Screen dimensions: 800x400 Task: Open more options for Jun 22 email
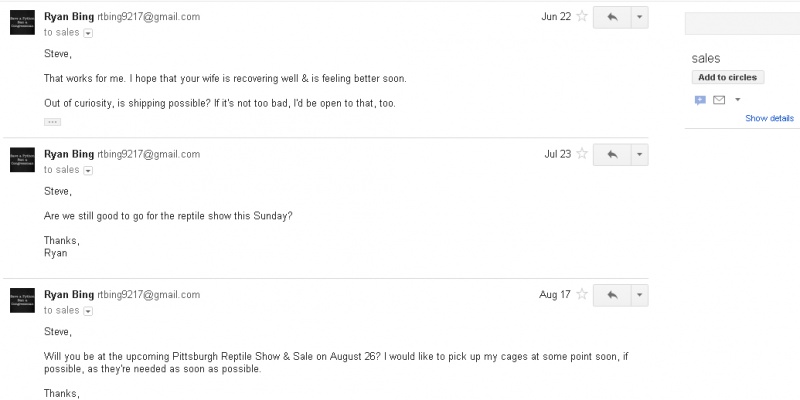point(640,17)
